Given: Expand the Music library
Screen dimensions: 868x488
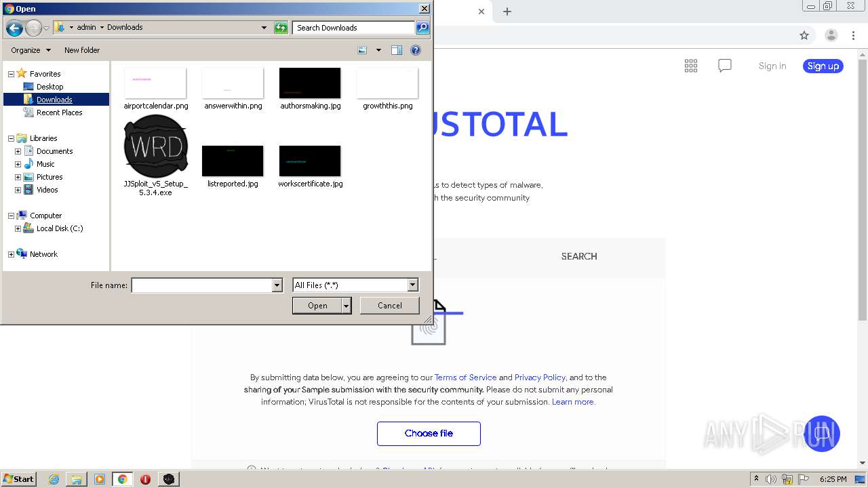Looking at the screenshot, I should coord(18,164).
